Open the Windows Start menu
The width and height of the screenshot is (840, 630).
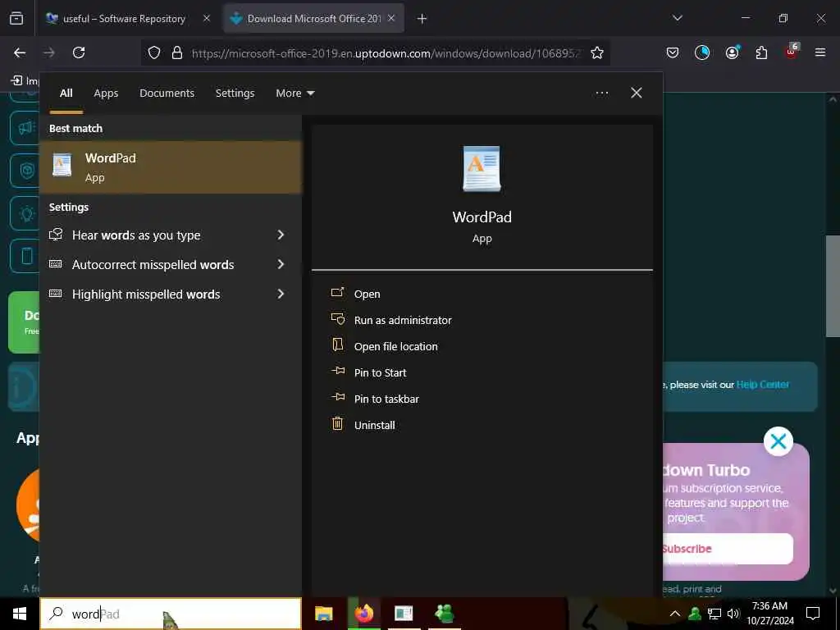click(x=20, y=614)
